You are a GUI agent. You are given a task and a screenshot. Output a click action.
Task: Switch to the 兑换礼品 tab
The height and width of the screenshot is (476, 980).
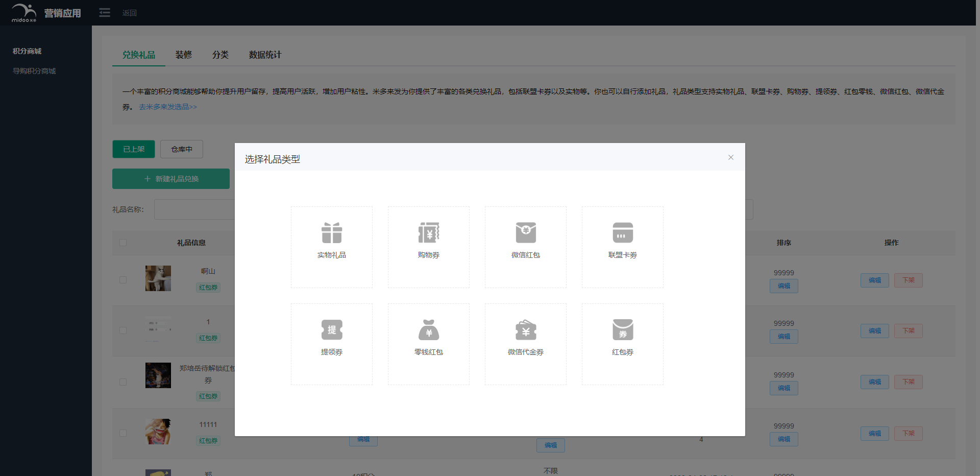[139, 55]
